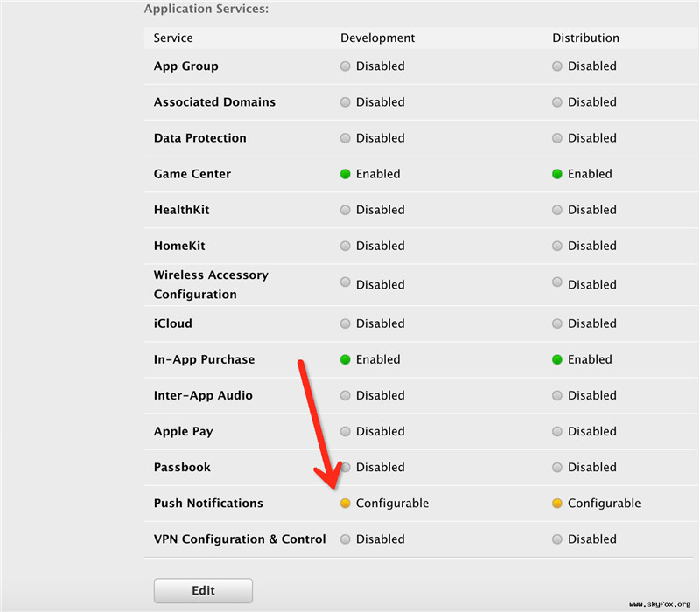Viewport: 700px width, 612px height.
Task: Click In-App Purchase development green status dot
Action: tap(346, 359)
